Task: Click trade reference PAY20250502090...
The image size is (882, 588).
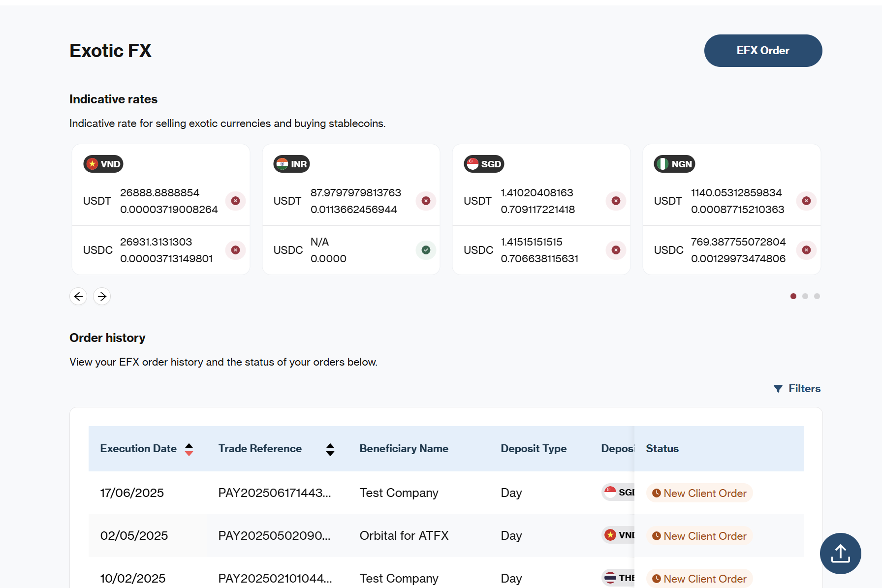Action: (x=274, y=536)
